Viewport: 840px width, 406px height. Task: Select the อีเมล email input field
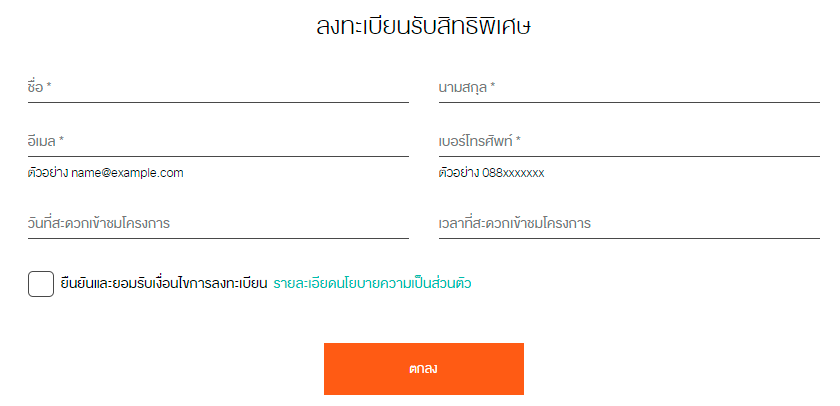(x=218, y=142)
